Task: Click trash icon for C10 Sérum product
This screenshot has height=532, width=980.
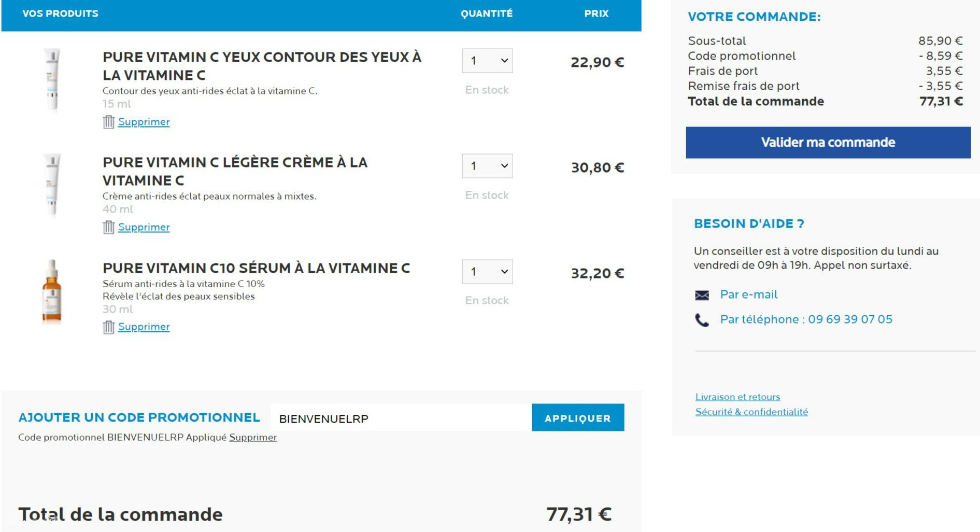Action: coord(108,327)
